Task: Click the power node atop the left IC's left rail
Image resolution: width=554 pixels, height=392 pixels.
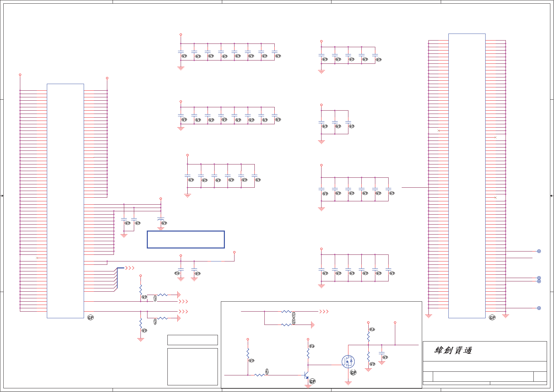Action: pos(20,75)
